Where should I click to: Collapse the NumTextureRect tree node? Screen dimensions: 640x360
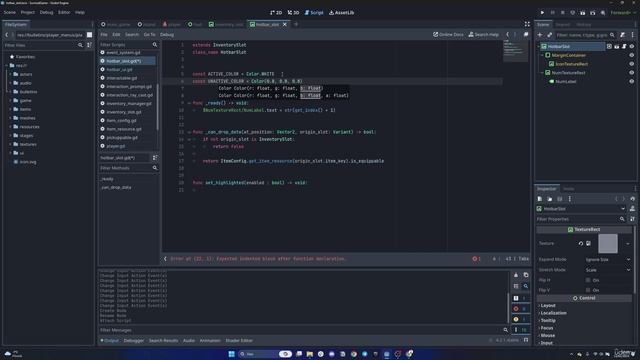tap(542, 73)
